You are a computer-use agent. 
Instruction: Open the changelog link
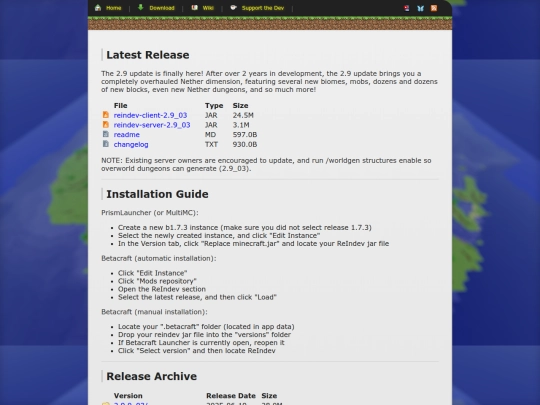click(131, 144)
